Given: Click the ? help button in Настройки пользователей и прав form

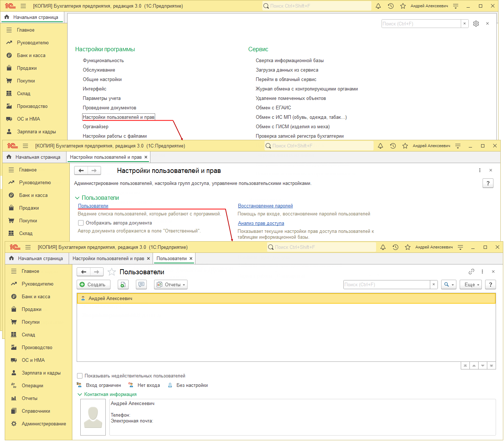Looking at the screenshot, I should pyautogui.click(x=488, y=183).
